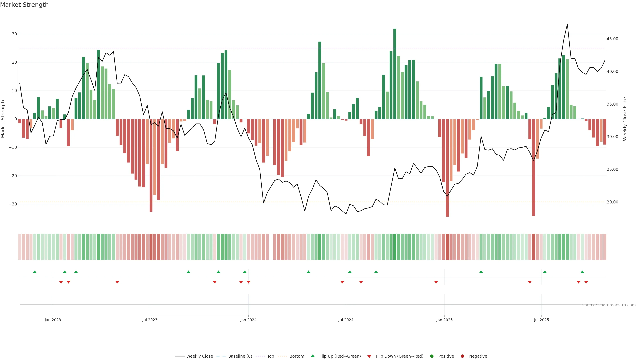This screenshot has width=644, height=362.
Task: Click the blue dashed Baseline legend icon
Action: (x=221, y=356)
